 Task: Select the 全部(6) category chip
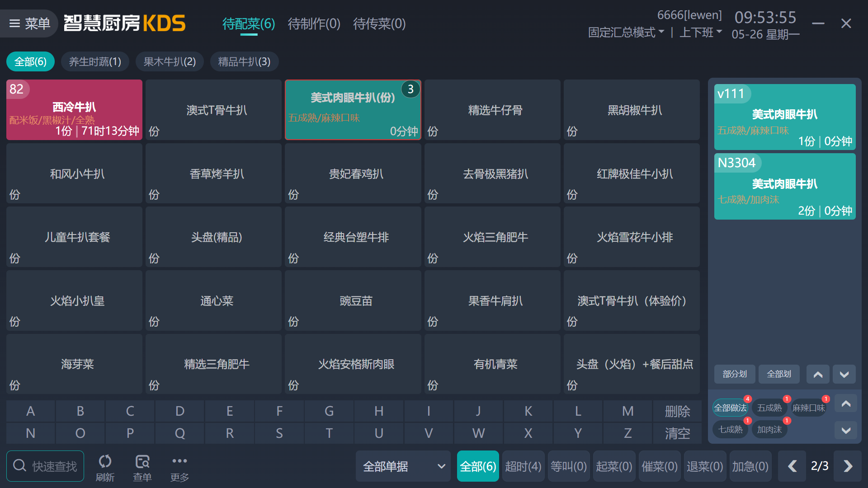pyautogui.click(x=30, y=61)
